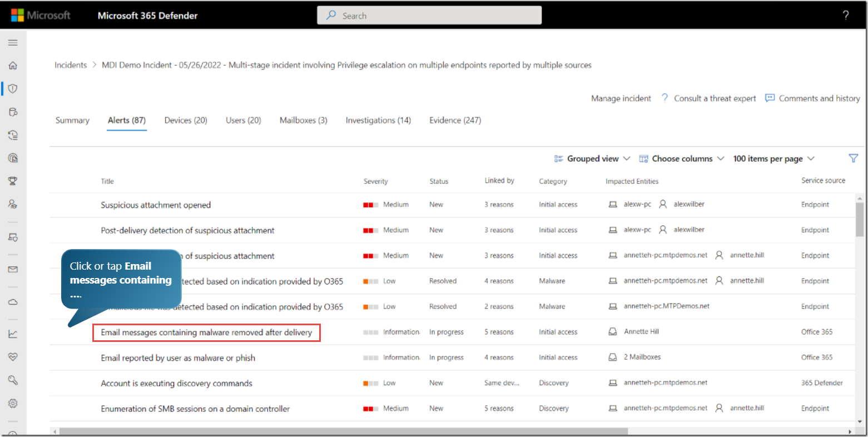Click the Annette Hill mailbox icon
Screen dimensions: 868x437
point(613,332)
